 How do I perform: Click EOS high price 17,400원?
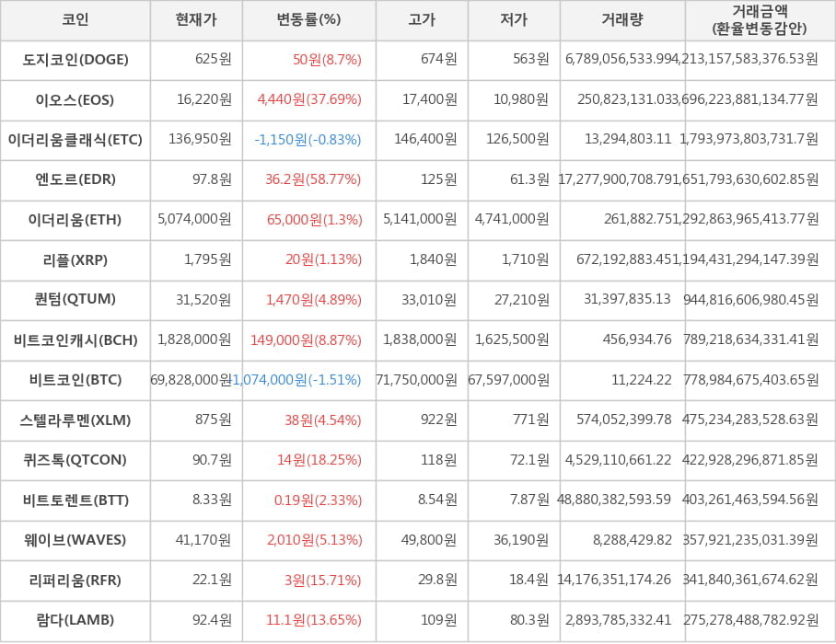pyautogui.click(x=430, y=99)
